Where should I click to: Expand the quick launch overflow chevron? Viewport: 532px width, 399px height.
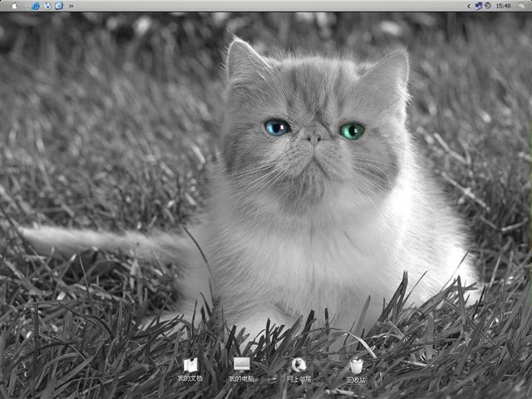pyautogui.click(x=71, y=6)
